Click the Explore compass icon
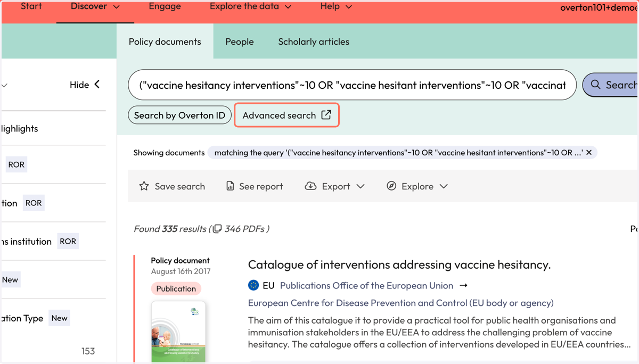 pos(391,186)
